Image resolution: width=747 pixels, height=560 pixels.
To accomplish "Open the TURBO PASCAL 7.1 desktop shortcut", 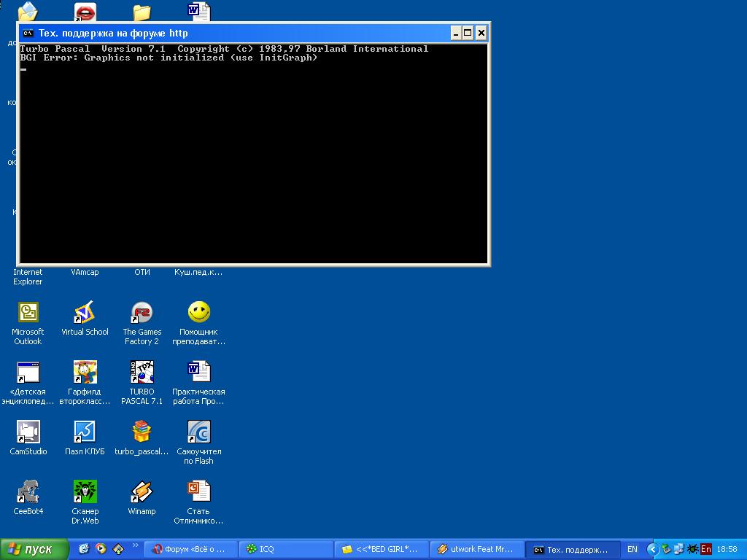I will pyautogui.click(x=142, y=373).
